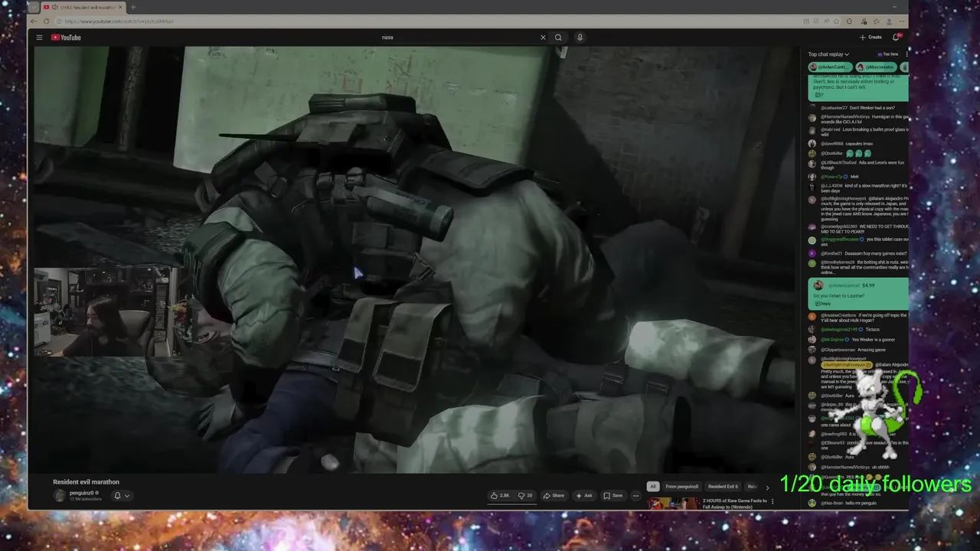Start voice search with microphone icon

point(580,37)
